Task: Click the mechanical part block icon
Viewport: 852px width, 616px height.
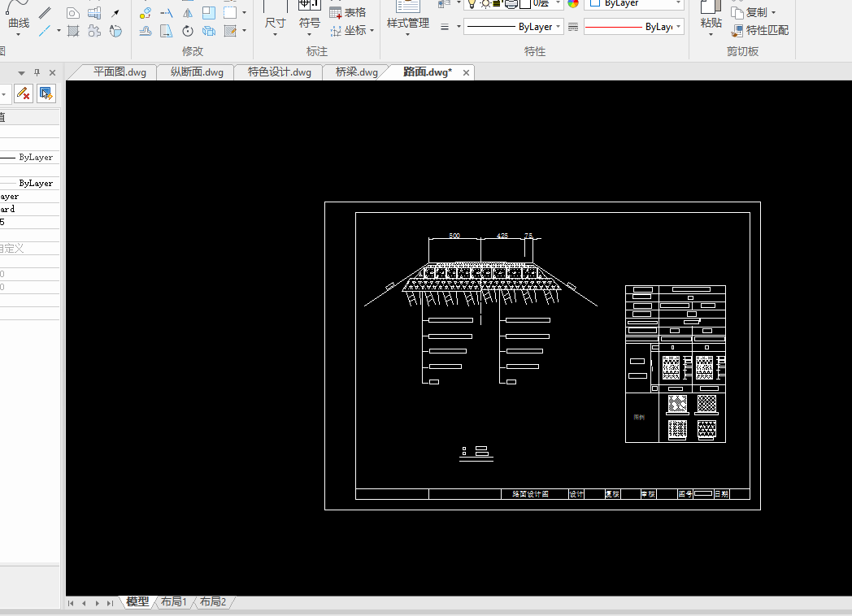Action: pyautogui.click(x=94, y=12)
